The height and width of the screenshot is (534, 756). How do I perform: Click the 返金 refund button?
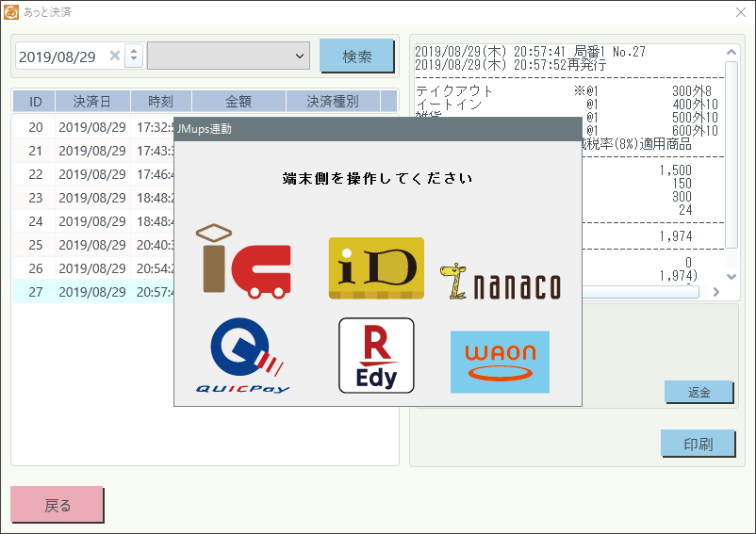coord(698,392)
